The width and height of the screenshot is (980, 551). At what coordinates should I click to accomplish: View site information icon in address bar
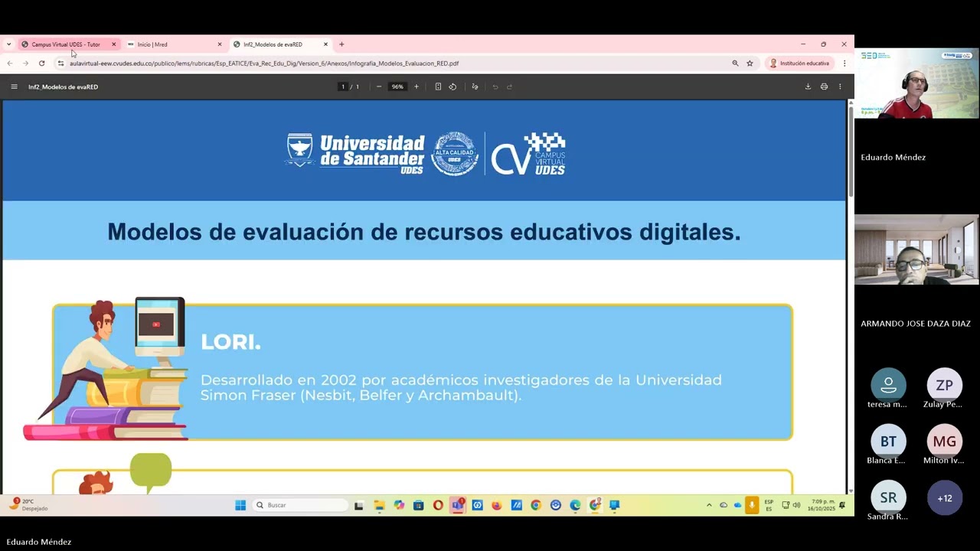(61, 64)
